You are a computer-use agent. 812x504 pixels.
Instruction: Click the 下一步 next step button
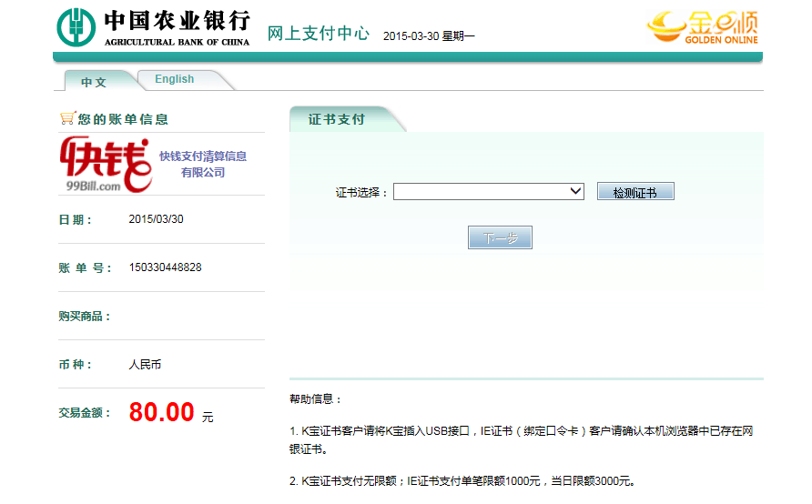(500, 237)
